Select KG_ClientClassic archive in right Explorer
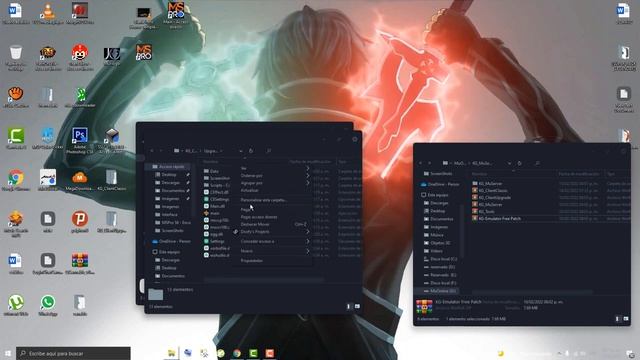 [x=490, y=191]
